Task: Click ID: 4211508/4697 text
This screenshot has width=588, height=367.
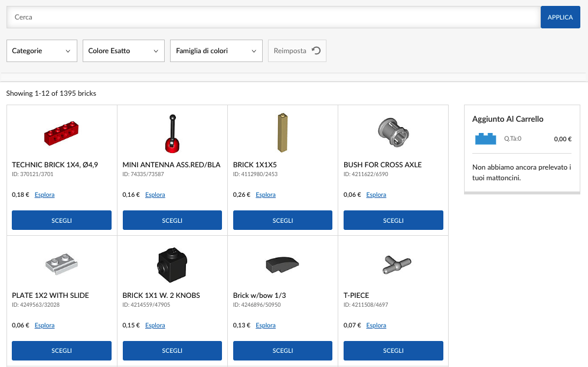Action: coord(366,305)
